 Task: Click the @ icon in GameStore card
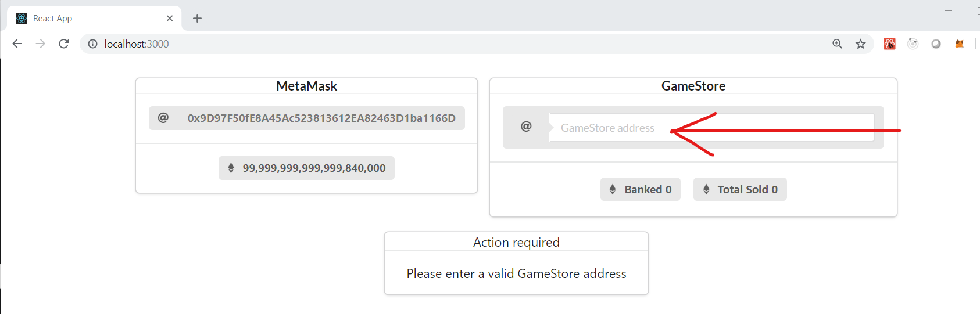pyautogui.click(x=526, y=127)
